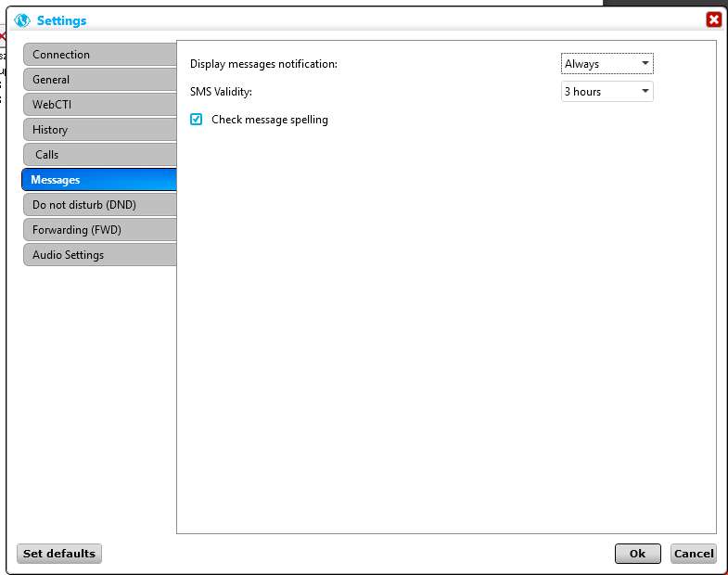Switch to Forwarding (FWD) tab
This screenshot has width=728, height=575.
[99, 230]
